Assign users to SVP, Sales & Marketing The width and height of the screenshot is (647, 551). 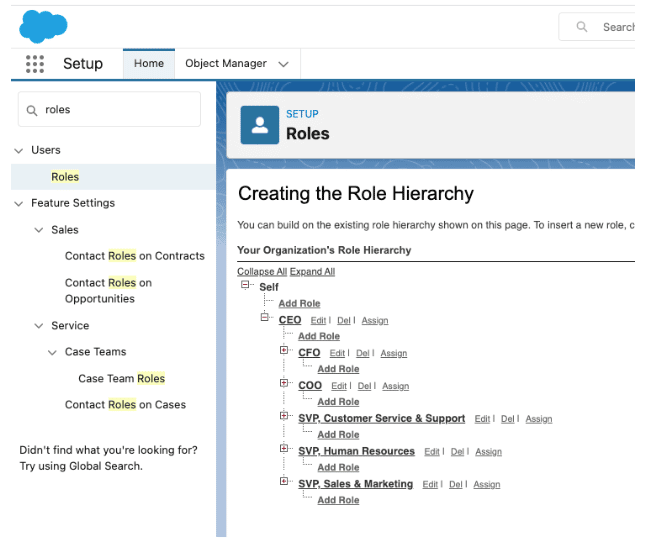[487, 485]
